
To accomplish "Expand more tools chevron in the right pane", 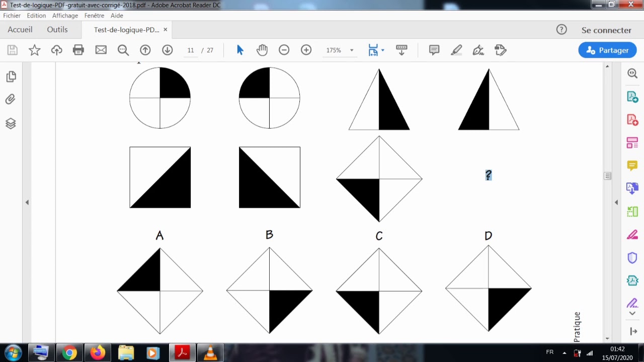I will 632,313.
